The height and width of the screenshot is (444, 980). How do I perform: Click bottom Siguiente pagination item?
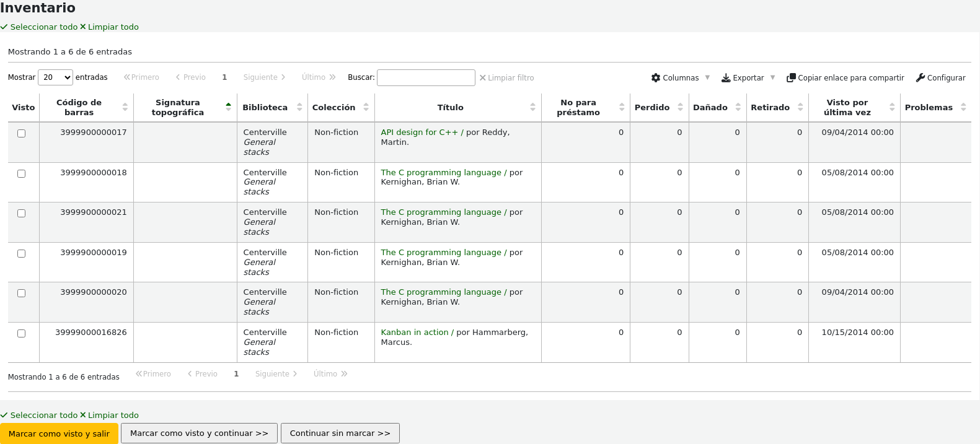(276, 374)
